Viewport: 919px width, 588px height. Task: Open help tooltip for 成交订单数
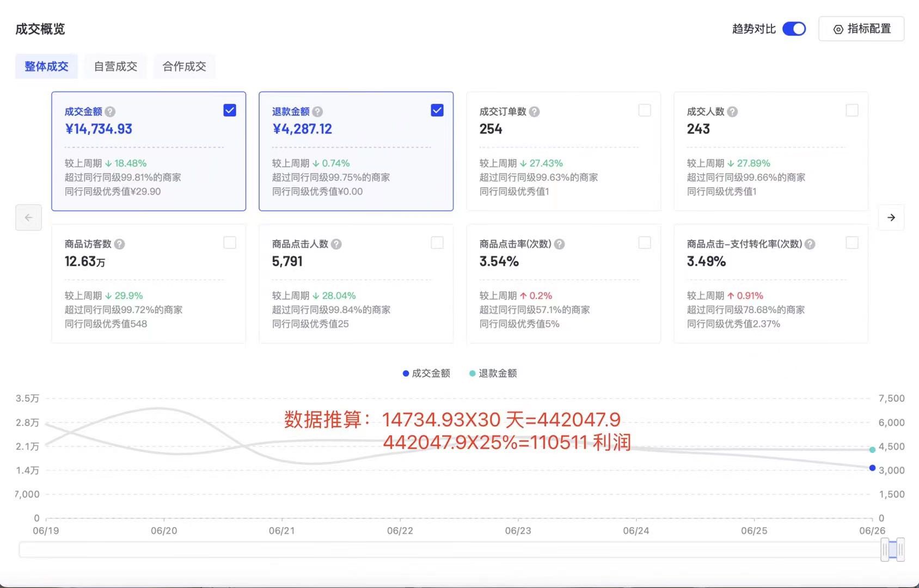pos(534,112)
